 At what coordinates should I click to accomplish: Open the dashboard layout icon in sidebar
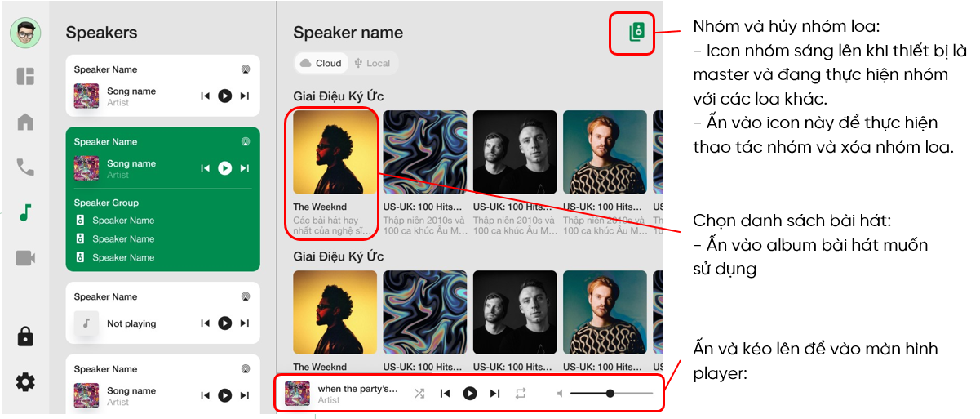tap(25, 77)
